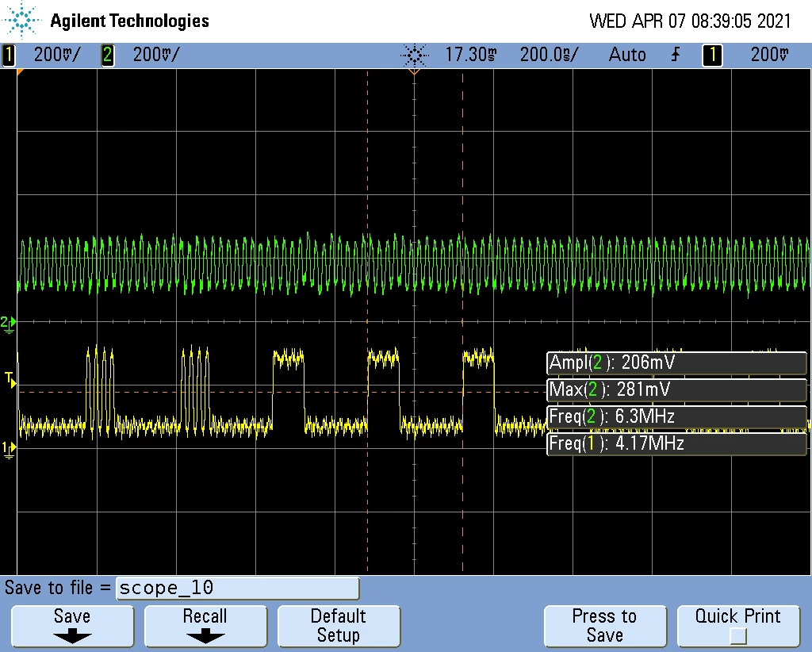
Task: Click the trigger level T marker
Action: click(10, 380)
